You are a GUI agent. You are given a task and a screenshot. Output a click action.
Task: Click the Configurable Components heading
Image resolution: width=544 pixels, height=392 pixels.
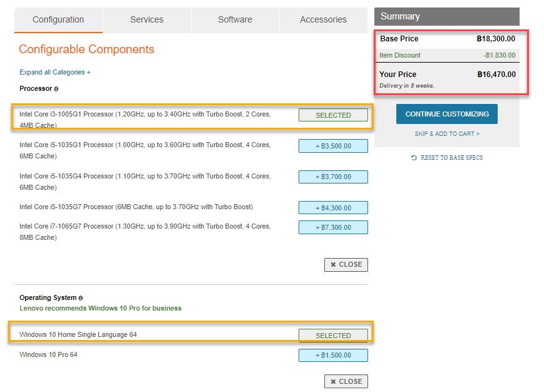point(86,49)
